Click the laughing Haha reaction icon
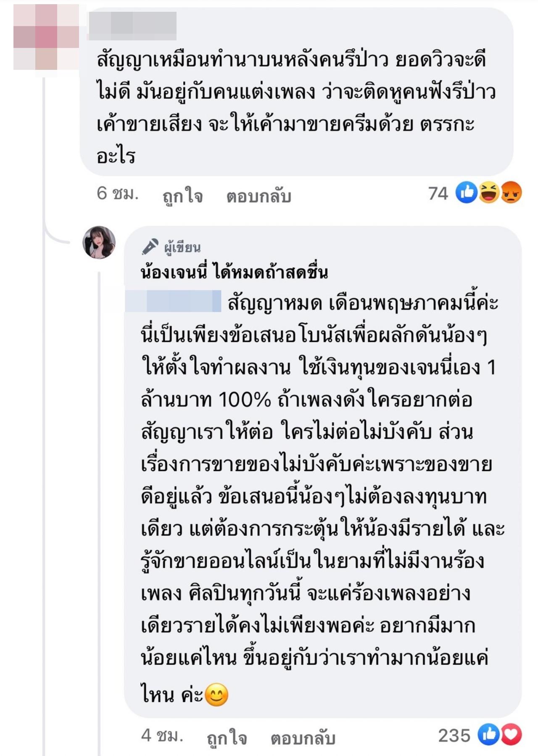This screenshot has height=756, width=538. [x=489, y=193]
